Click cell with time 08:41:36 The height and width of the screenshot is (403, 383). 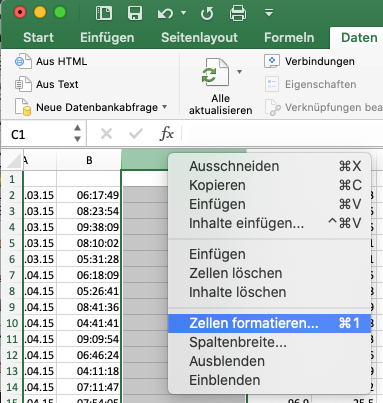(x=89, y=307)
